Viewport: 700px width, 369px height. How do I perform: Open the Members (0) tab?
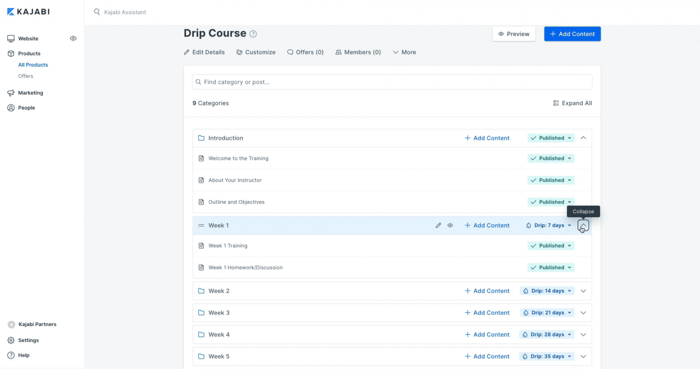pyautogui.click(x=358, y=52)
